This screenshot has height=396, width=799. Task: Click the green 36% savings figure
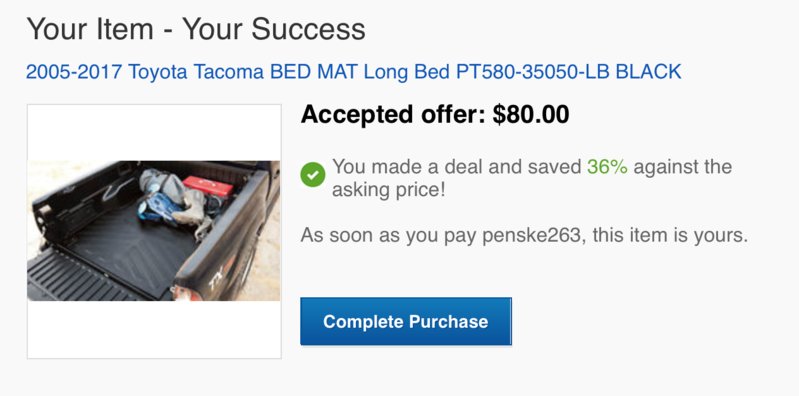607,167
